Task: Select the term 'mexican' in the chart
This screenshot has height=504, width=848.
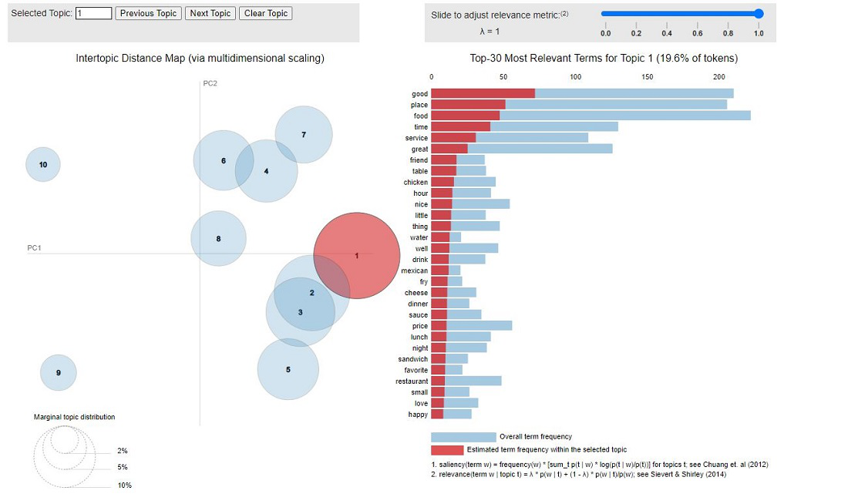Action: [x=443, y=270]
